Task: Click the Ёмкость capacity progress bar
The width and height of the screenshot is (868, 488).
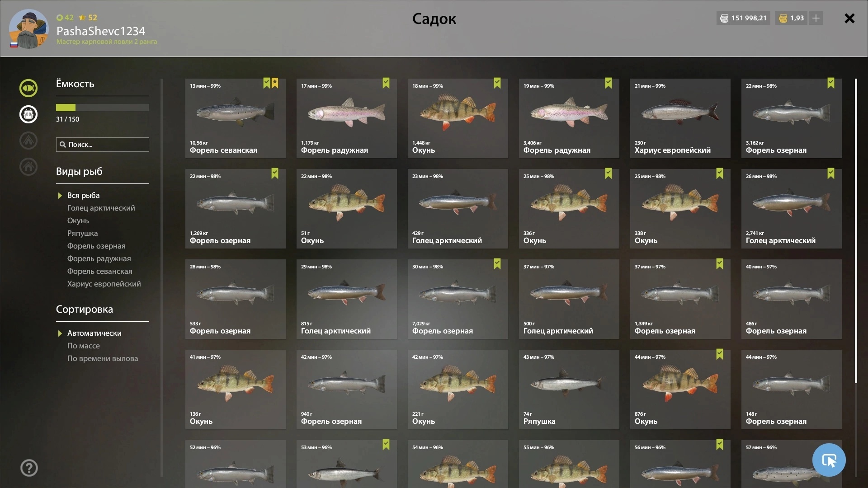Action: [x=102, y=108]
